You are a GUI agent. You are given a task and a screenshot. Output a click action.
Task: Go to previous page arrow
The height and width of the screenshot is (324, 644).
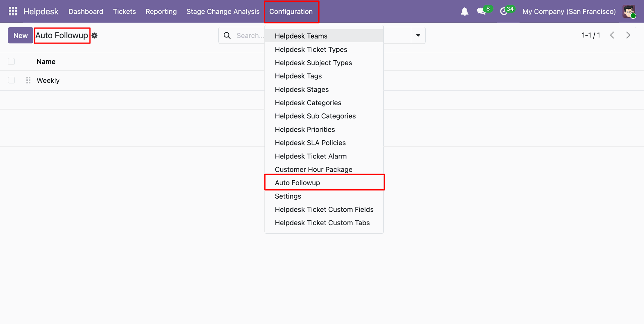coord(612,35)
